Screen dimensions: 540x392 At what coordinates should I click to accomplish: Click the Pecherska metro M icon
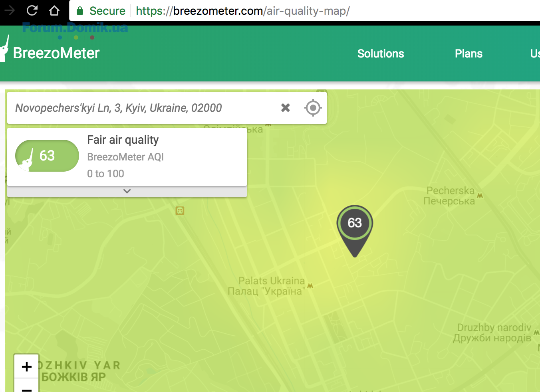click(480, 196)
